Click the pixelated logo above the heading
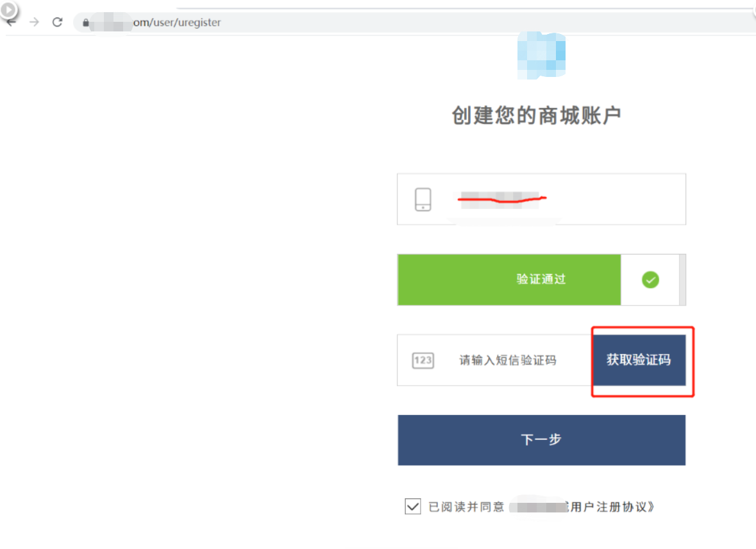This screenshot has width=756, height=549. click(541, 55)
